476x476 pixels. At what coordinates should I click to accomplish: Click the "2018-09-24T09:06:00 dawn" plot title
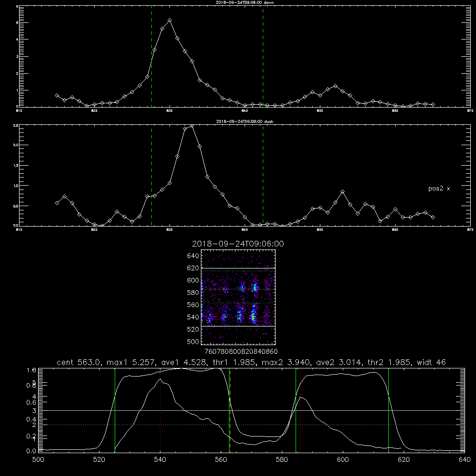(x=245, y=2)
